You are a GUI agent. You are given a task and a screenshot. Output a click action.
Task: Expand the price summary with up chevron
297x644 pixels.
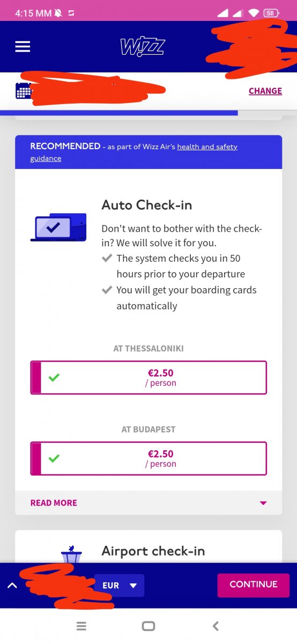point(12,586)
